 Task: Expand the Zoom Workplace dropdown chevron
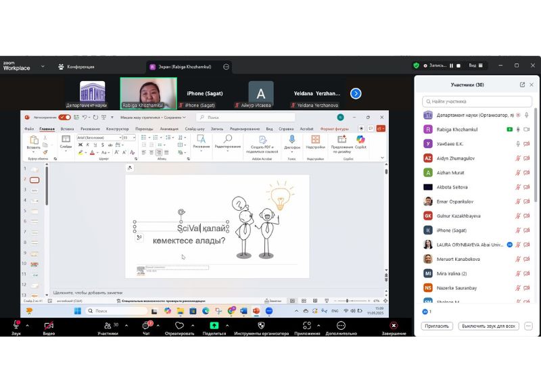coord(43,66)
